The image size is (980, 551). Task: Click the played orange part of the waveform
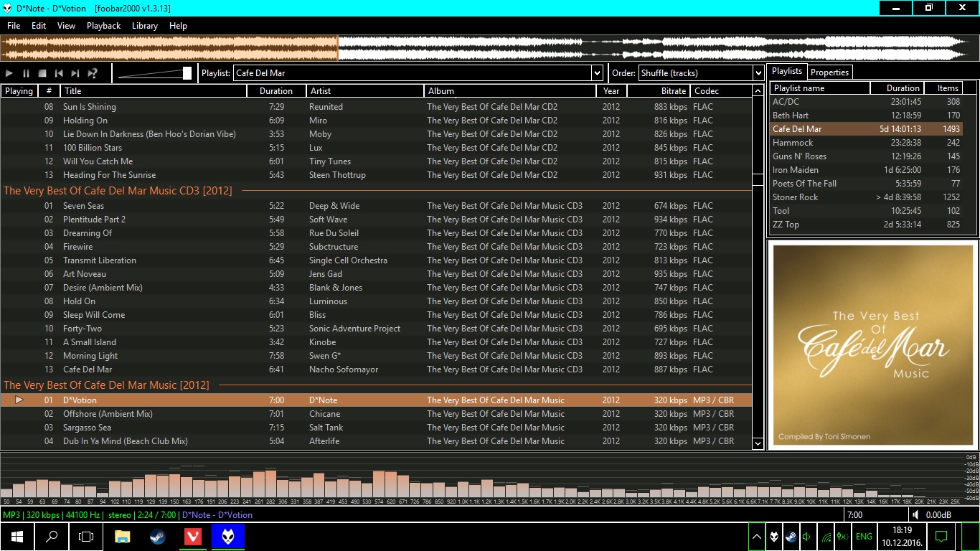pyautogui.click(x=169, y=49)
